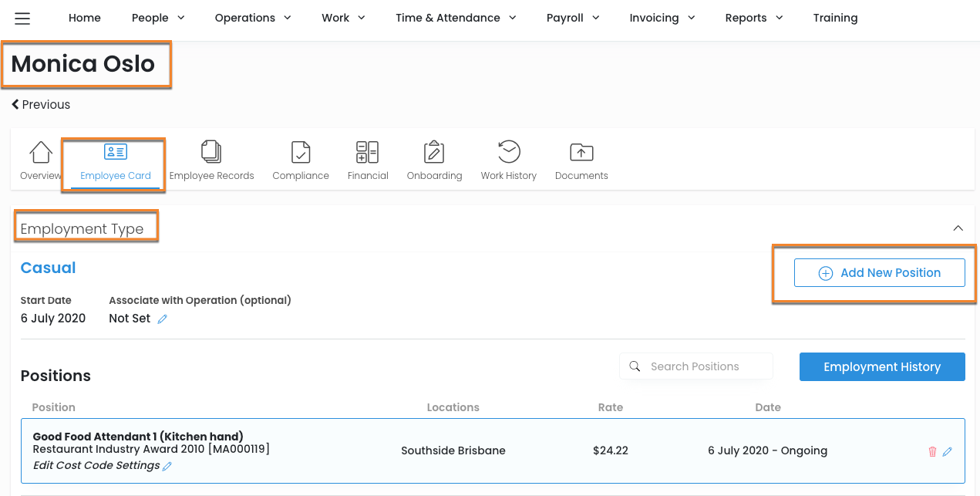Screen dimensions: 980x496
Task: Open the Time & Attendance dropdown
Action: [x=456, y=18]
